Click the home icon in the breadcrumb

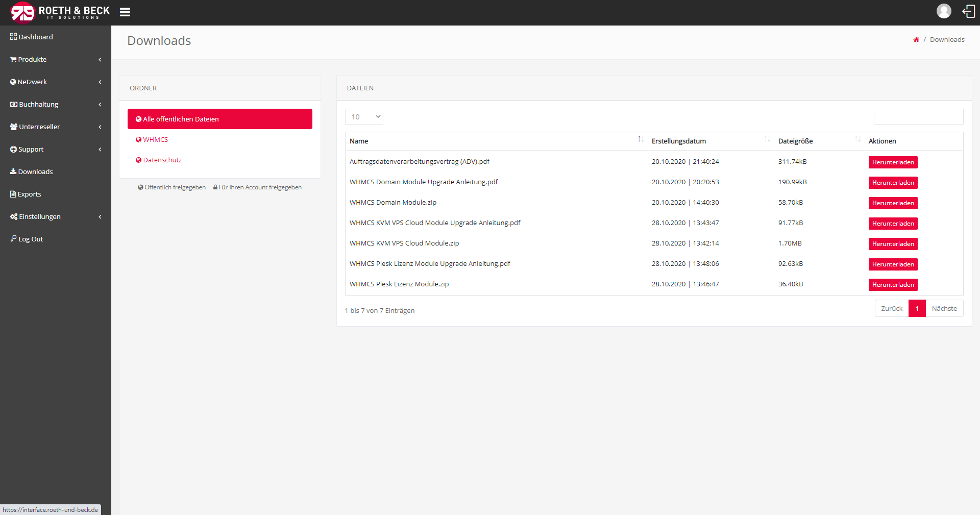[916, 39]
